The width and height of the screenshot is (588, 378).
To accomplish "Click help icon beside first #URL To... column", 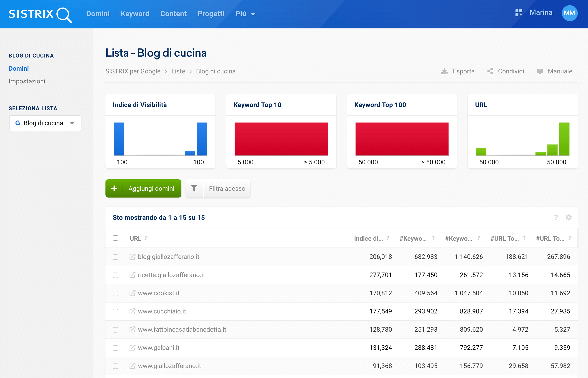I will coord(524,238).
